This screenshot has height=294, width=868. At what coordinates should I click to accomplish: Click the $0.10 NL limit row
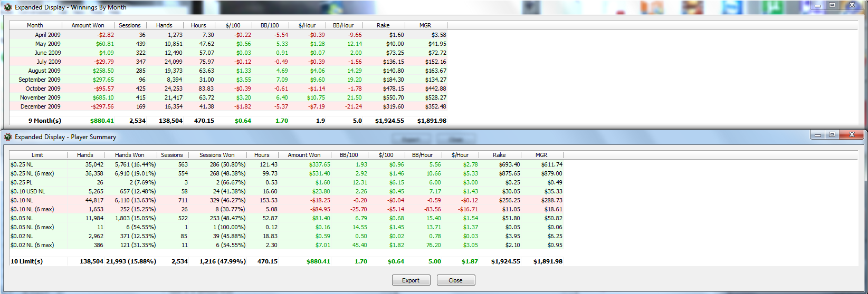(286, 200)
